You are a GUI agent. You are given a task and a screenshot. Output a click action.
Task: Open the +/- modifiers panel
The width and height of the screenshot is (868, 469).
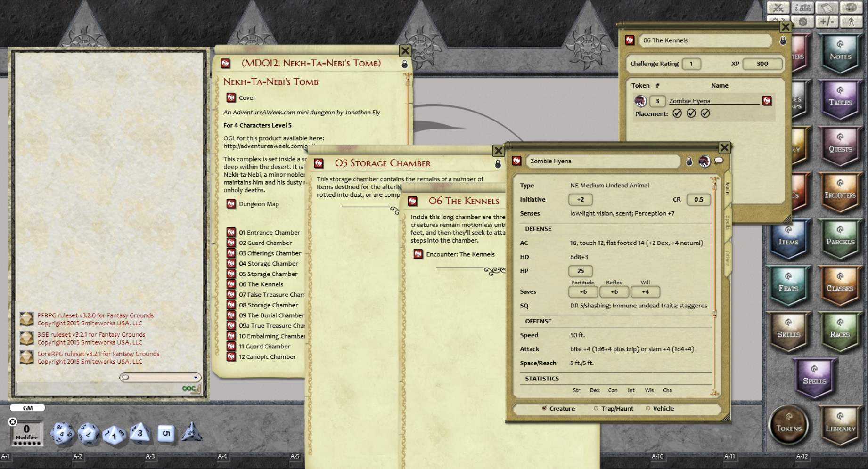coord(827,22)
